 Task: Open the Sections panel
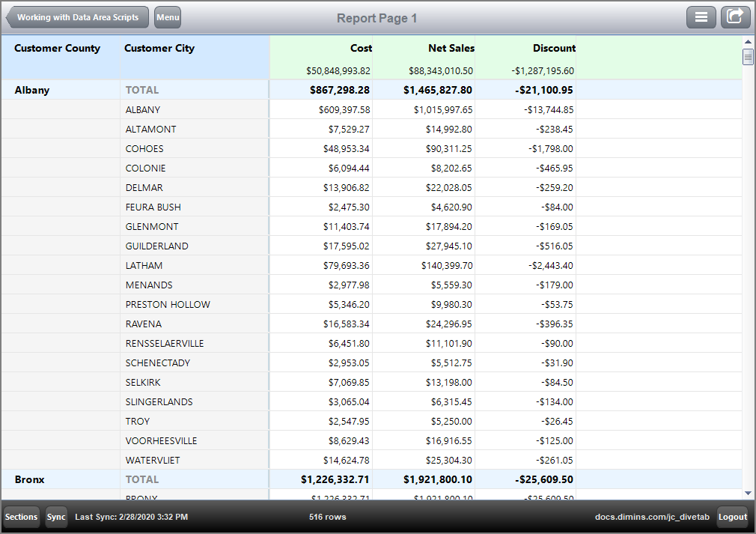[21, 517]
